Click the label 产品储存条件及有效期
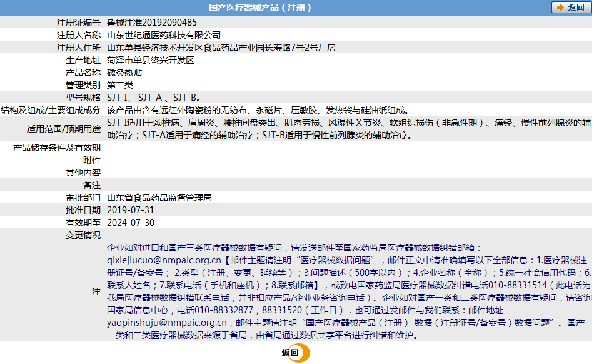The height and width of the screenshot is (364, 594). [57, 148]
